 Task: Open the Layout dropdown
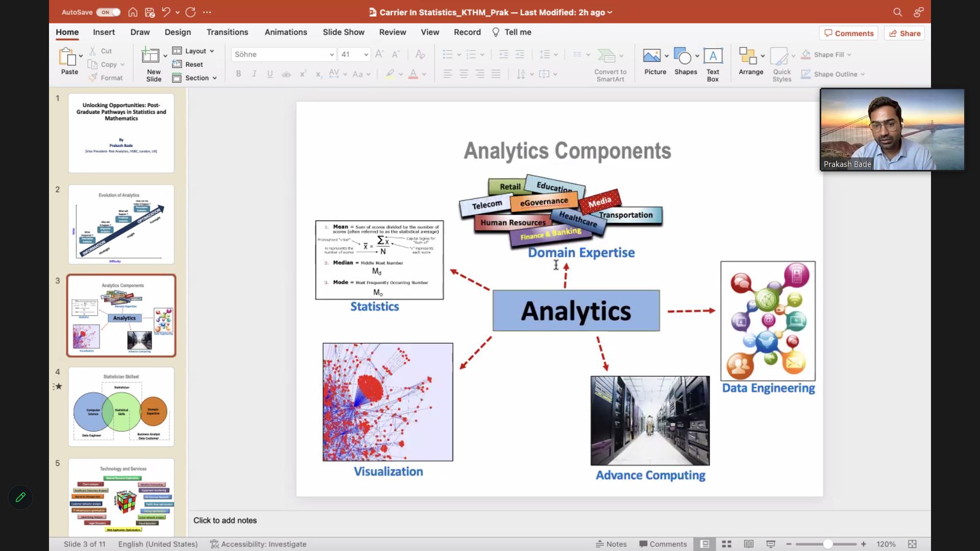[193, 51]
